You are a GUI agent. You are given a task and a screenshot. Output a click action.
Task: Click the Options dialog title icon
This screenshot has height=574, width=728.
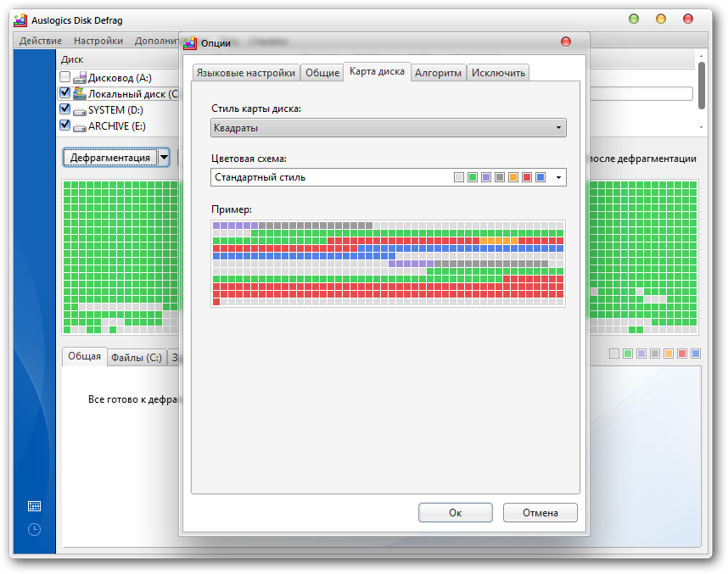tap(190, 42)
